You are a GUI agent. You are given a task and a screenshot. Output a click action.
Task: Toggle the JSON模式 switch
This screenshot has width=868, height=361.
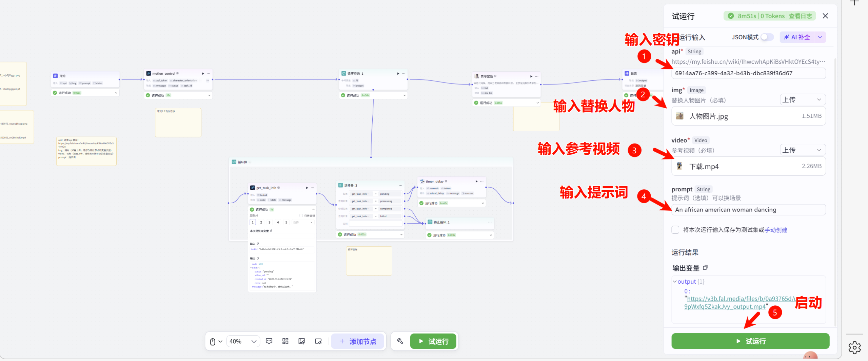point(766,37)
